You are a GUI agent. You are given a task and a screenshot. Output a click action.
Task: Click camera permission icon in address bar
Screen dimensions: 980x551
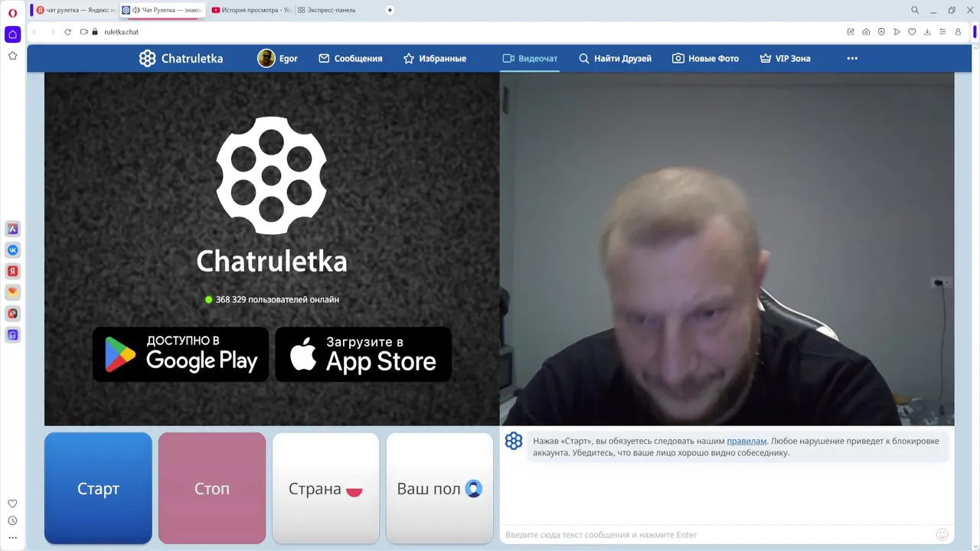pyautogui.click(x=84, y=32)
